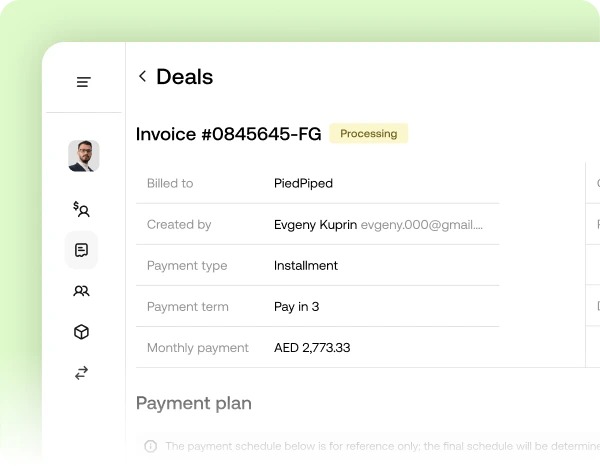Go back using the arrow beside Deals
The image size is (600, 466).
142,76
